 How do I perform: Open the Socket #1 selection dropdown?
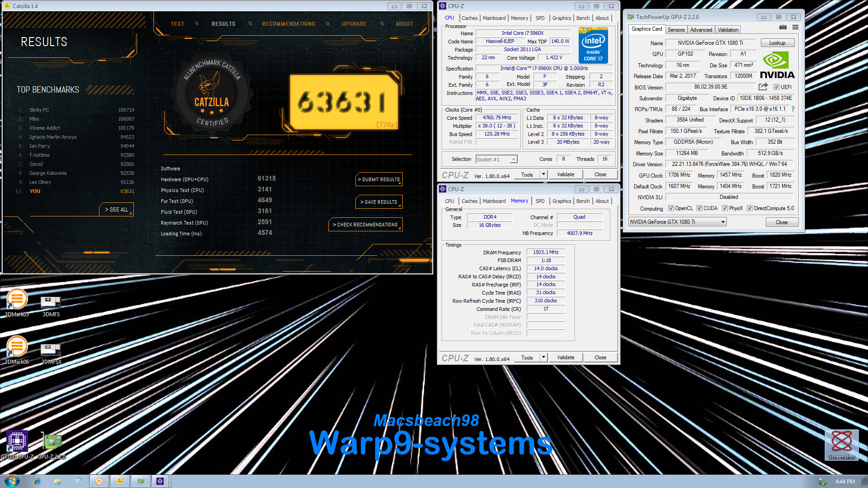coord(496,159)
